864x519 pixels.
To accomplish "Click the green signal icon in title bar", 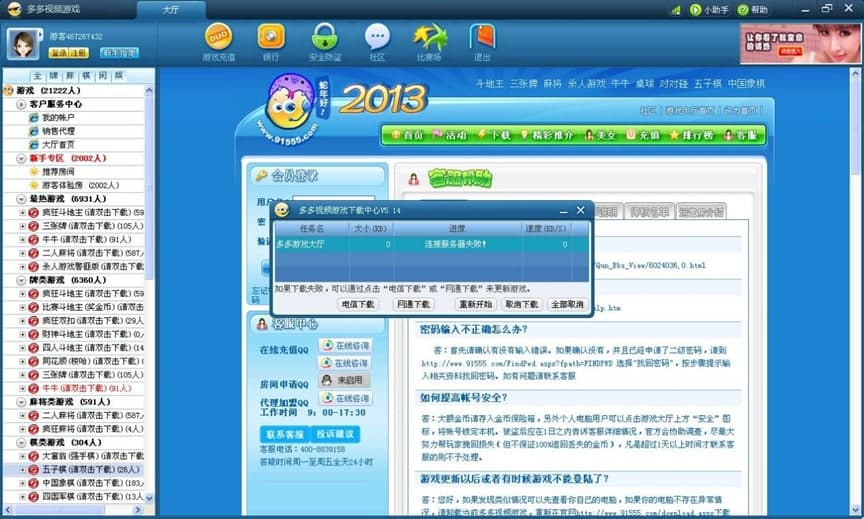I will tap(676, 10).
